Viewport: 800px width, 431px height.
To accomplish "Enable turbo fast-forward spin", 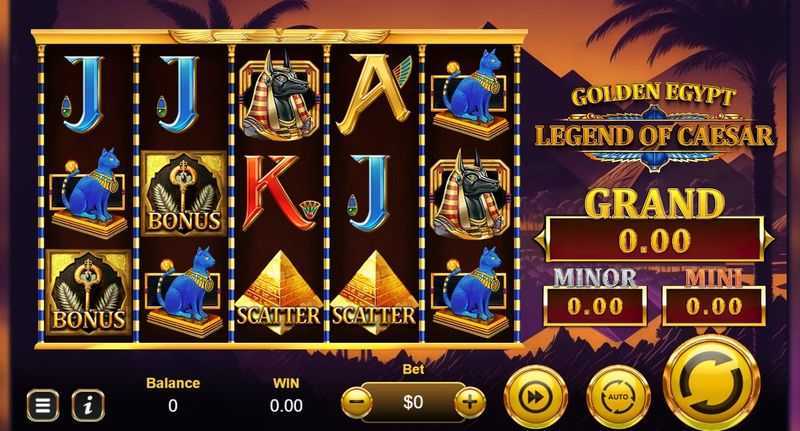I will 536,397.
